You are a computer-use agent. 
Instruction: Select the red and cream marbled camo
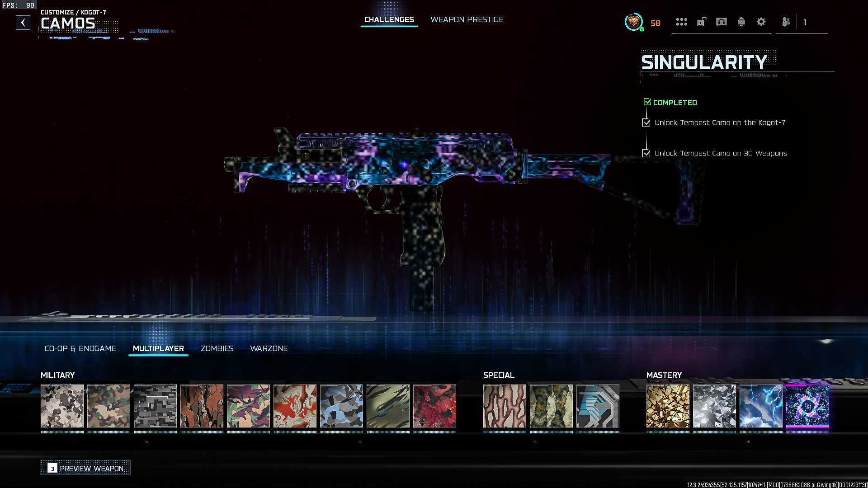tap(295, 406)
